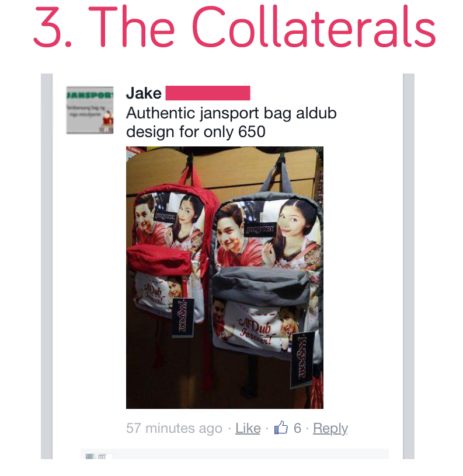Click the Reply link

point(330,429)
